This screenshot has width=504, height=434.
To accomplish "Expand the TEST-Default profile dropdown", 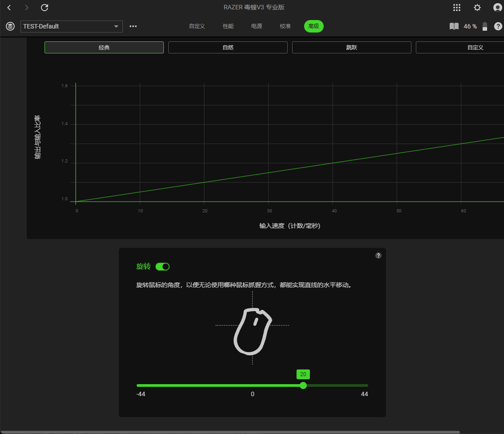I will tap(71, 26).
